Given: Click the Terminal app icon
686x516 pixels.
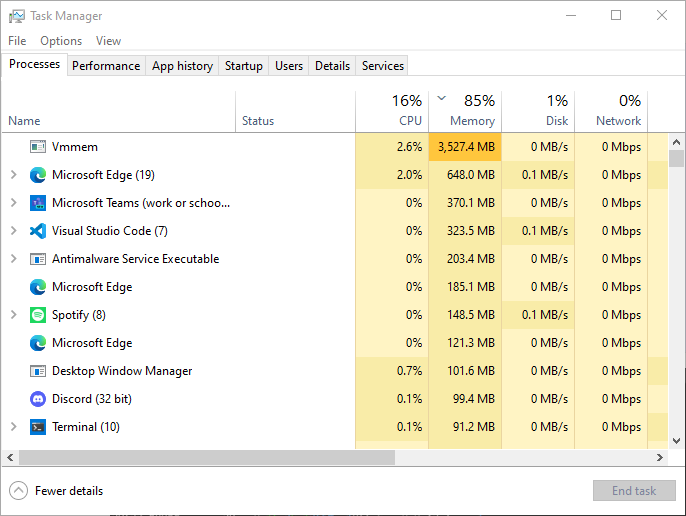Looking at the screenshot, I should [38, 427].
